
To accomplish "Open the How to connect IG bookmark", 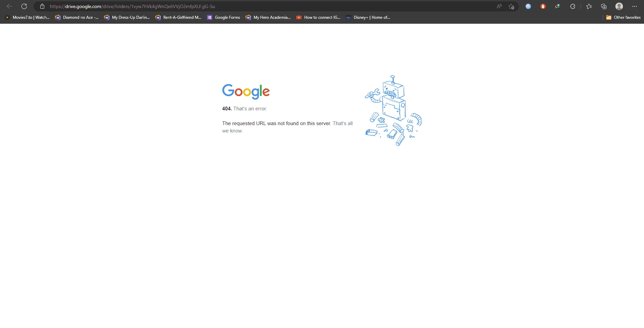I will (x=318, y=17).
